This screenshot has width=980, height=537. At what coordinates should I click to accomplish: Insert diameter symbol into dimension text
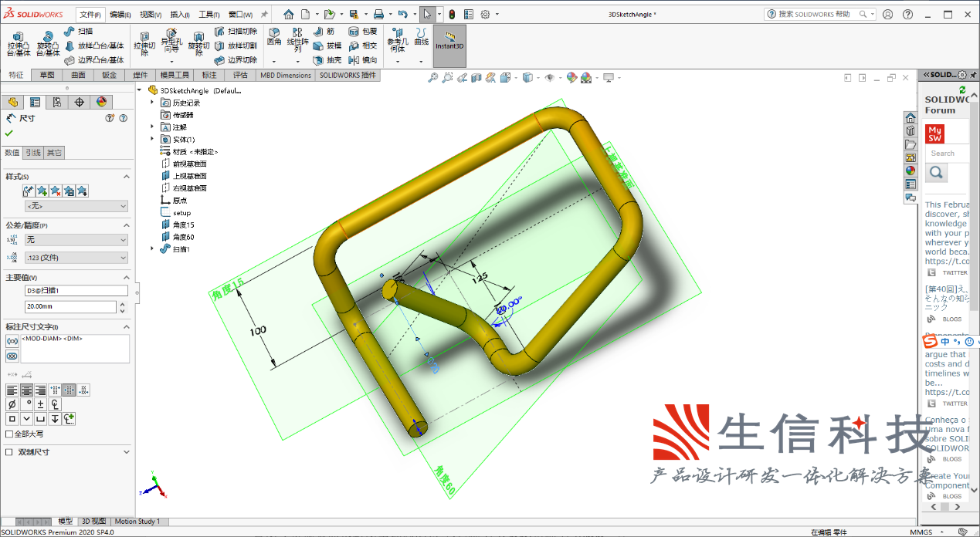12,404
